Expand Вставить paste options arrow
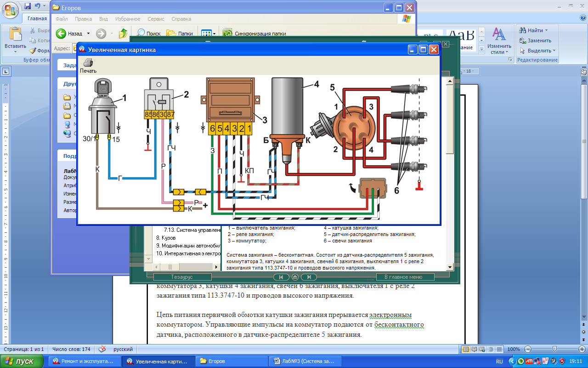Viewport: 588px width, 368px height. [16, 52]
